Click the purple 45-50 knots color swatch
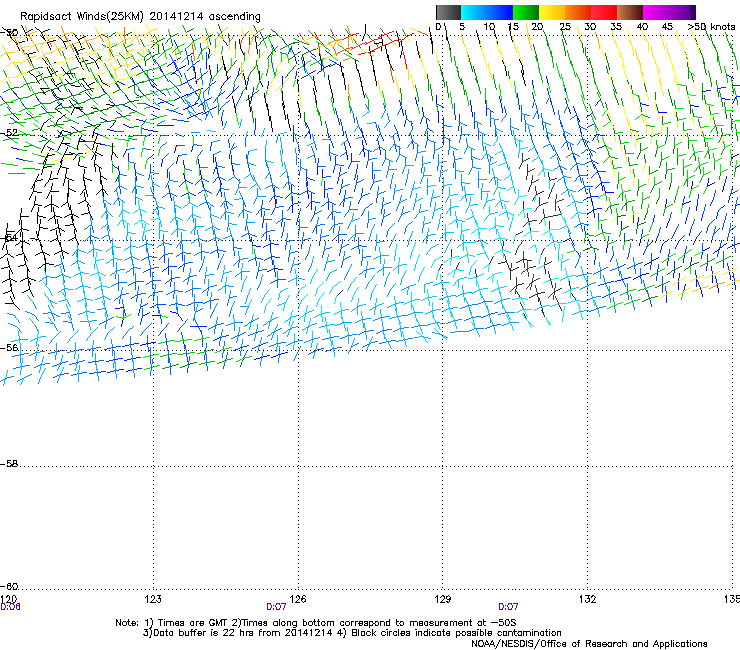740x650 pixels. (x=682, y=12)
